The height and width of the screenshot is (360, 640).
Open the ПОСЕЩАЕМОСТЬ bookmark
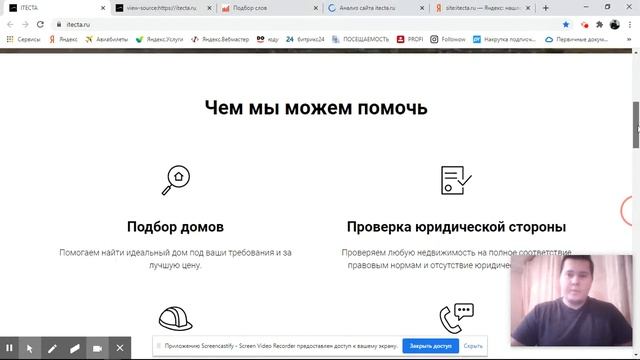pyautogui.click(x=360, y=39)
